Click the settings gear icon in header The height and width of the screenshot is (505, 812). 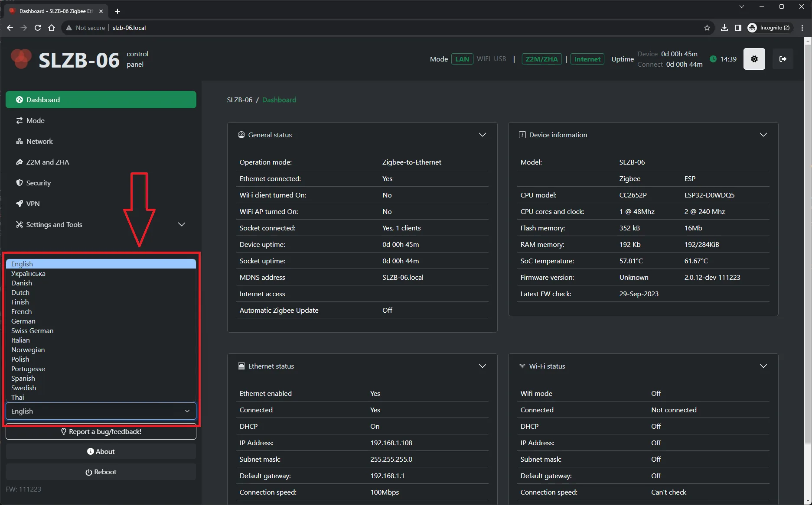pos(754,59)
